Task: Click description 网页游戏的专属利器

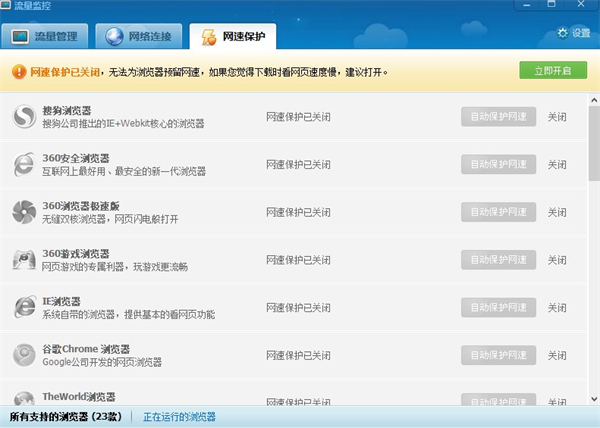Action: coord(83,267)
